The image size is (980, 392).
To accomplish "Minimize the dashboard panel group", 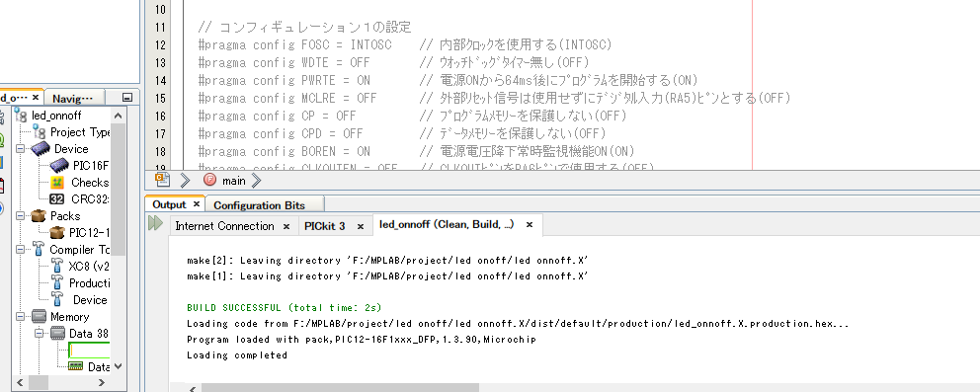I will (x=127, y=98).
